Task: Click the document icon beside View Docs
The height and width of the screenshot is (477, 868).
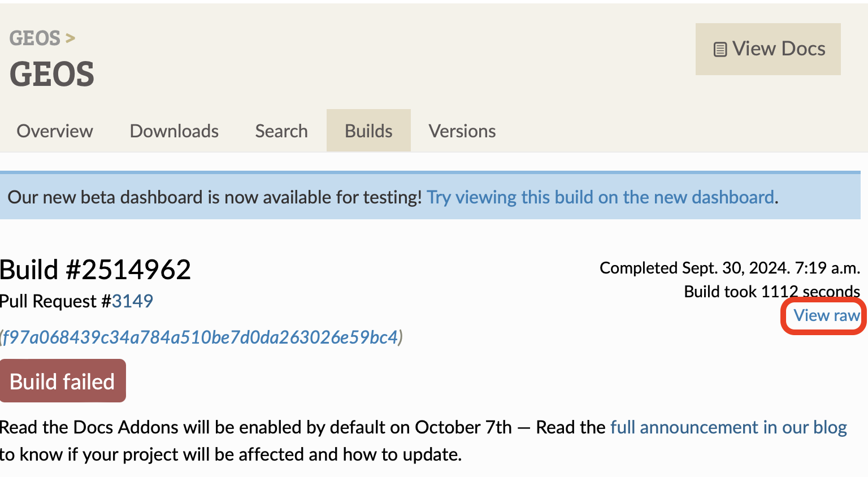Action: [x=720, y=50]
